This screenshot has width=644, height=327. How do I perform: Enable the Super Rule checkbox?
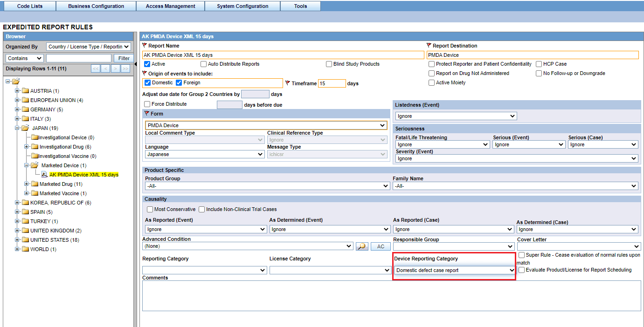[521, 255]
